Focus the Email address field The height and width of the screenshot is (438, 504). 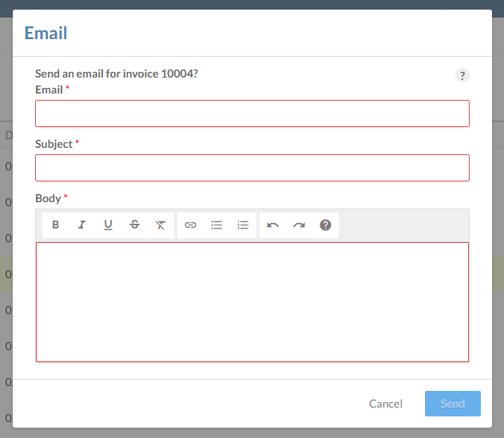[252, 113]
